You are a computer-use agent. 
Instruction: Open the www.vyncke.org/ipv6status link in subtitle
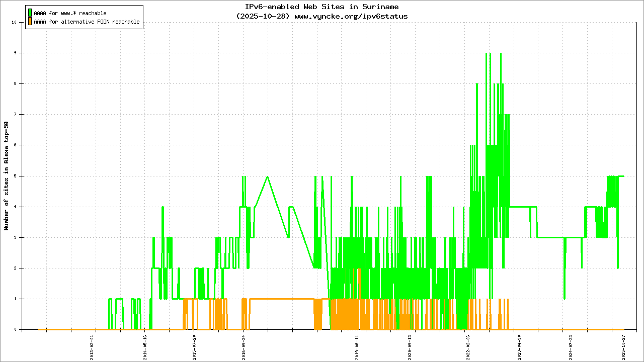(x=351, y=16)
